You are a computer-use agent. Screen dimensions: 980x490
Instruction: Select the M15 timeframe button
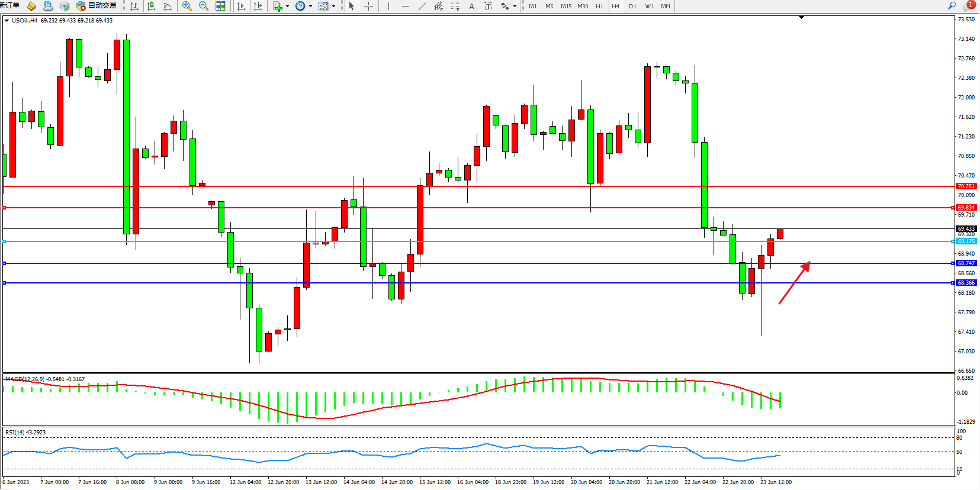point(566,6)
